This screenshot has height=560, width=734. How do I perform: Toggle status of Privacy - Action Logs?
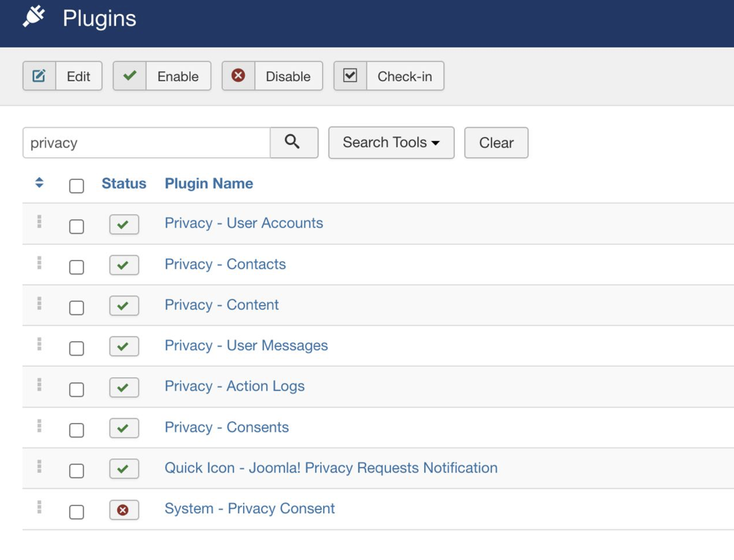124,387
